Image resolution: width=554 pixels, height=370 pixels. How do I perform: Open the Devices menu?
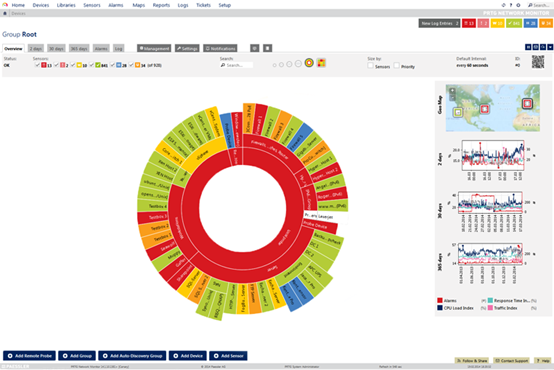[41, 5]
